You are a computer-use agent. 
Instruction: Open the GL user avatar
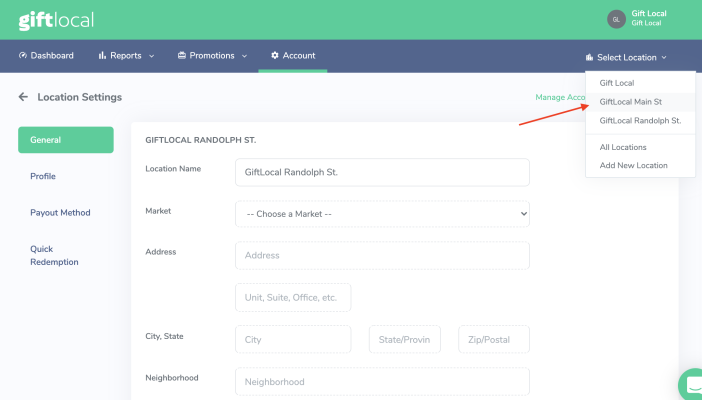point(616,19)
